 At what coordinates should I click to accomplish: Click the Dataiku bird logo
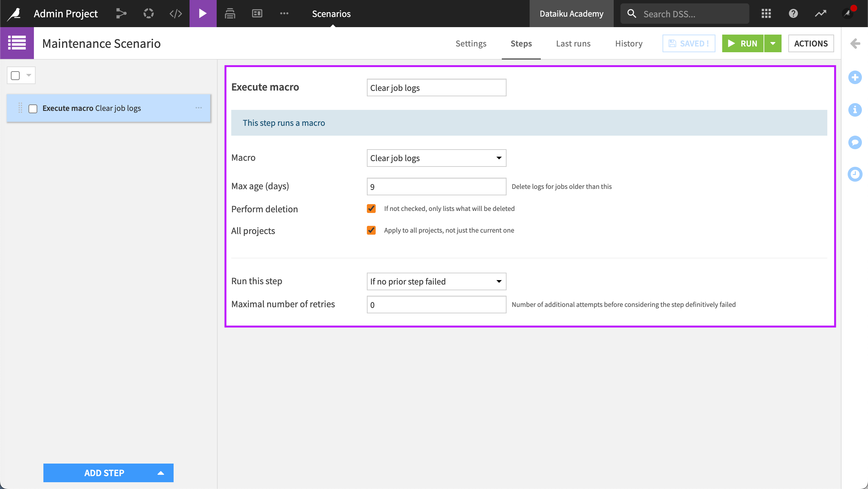coord(15,14)
